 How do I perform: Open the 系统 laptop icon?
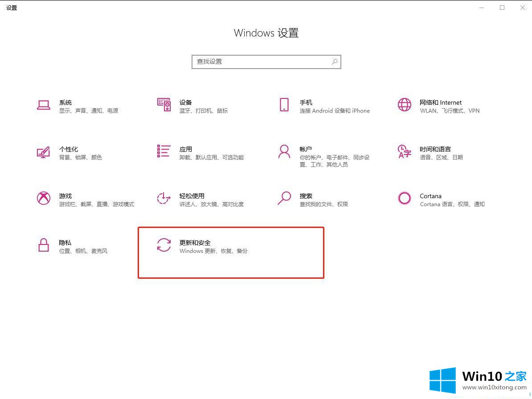(x=43, y=105)
